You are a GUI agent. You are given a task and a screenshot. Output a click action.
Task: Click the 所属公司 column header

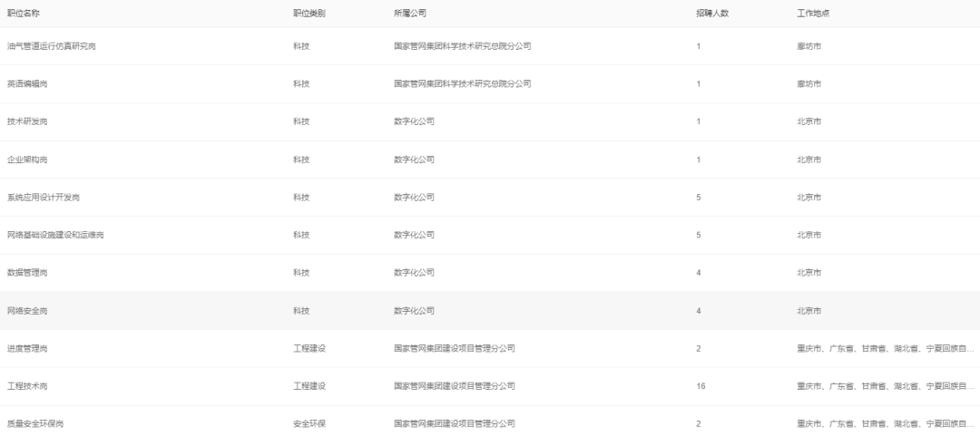pos(410,13)
